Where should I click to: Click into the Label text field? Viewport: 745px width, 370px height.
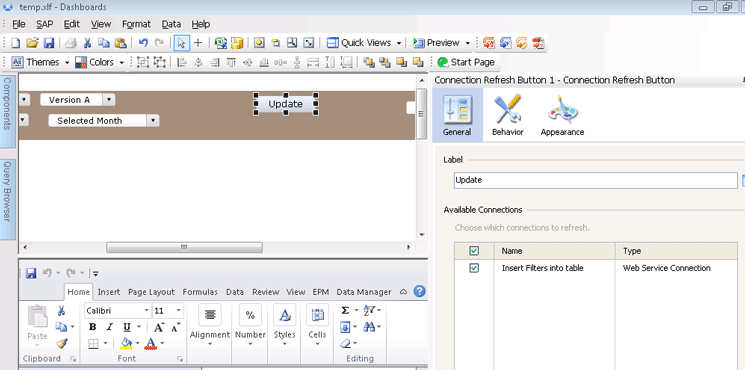[x=595, y=180]
